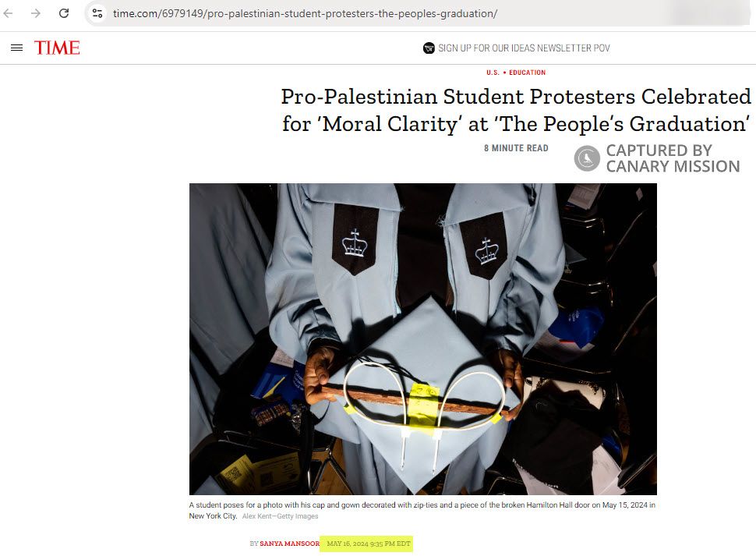The width and height of the screenshot is (756, 556).
Task: Click the TIME logo
Action: pyautogui.click(x=57, y=48)
